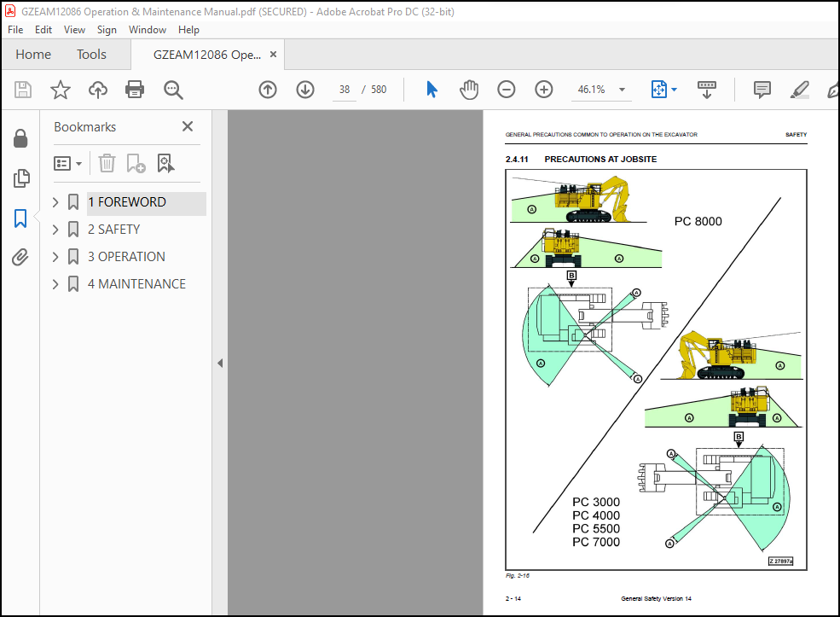Click the PC 8000 label in figure

point(698,221)
